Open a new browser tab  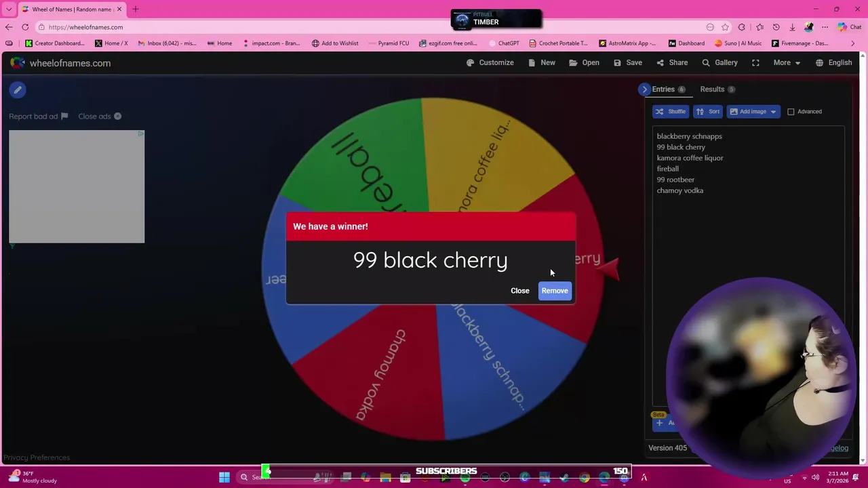(x=135, y=9)
